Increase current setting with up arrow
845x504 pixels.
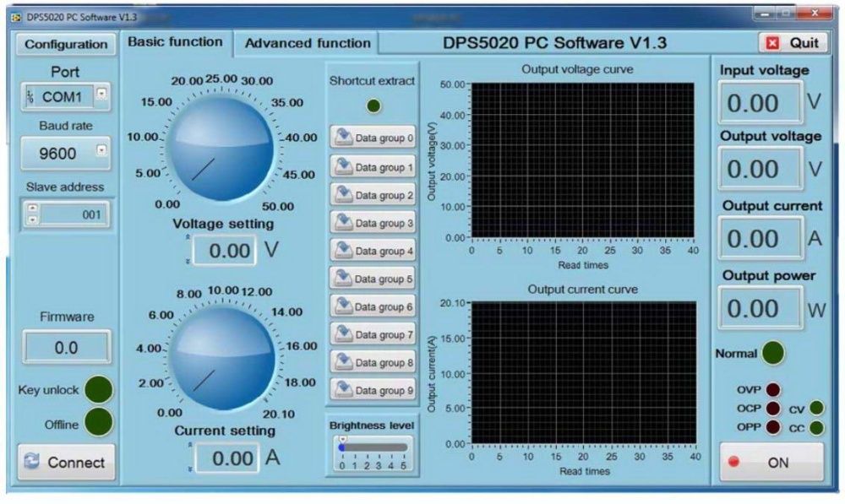point(190,445)
